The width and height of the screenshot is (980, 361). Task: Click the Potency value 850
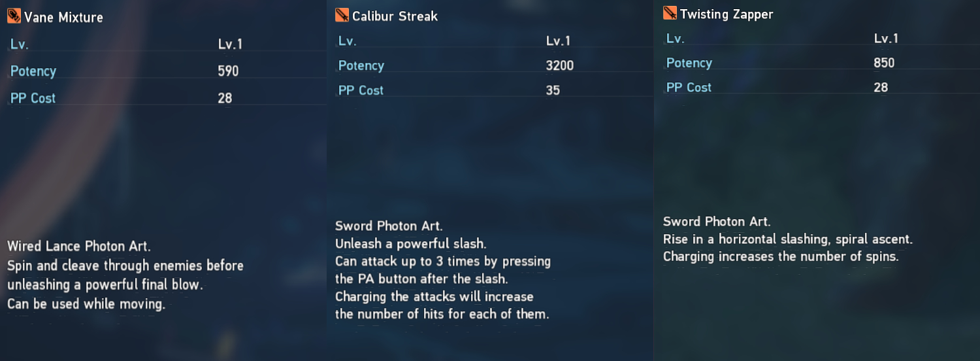coord(884,63)
